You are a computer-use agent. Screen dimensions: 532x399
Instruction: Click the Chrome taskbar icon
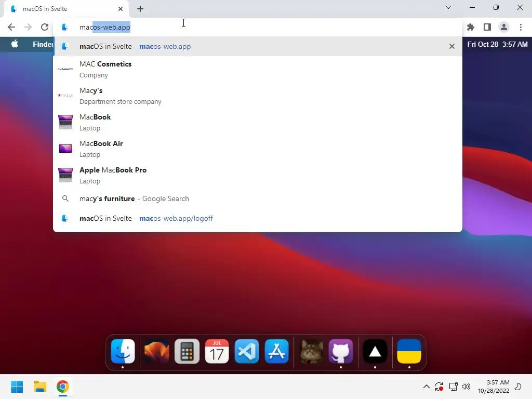tap(63, 387)
